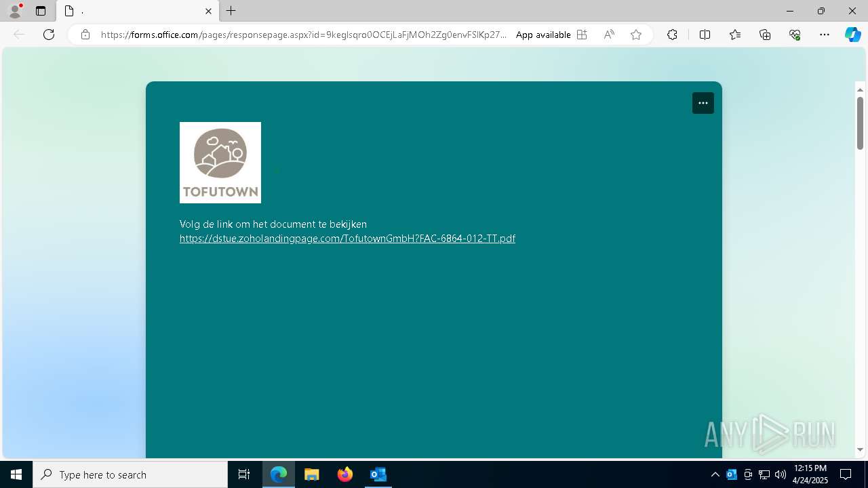Click the taskbar search box
Image resolution: width=868 pixels, height=488 pixels.
pyautogui.click(x=130, y=474)
